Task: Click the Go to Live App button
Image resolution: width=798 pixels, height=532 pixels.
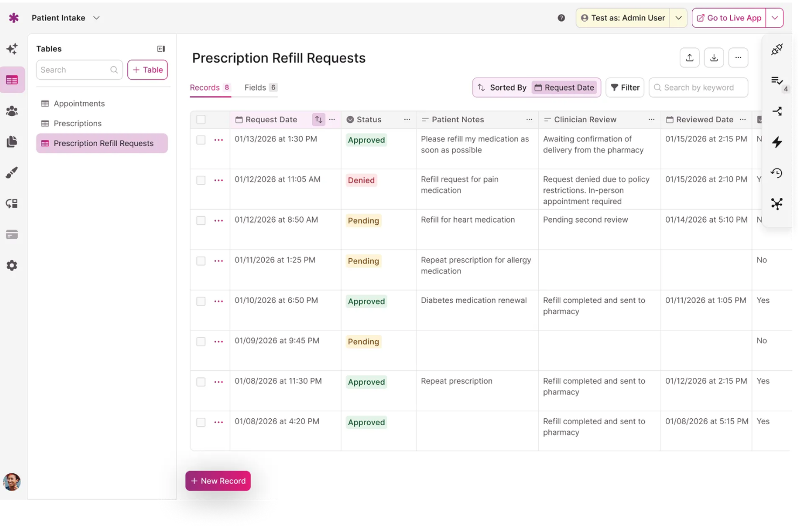Action: [x=729, y=18]
